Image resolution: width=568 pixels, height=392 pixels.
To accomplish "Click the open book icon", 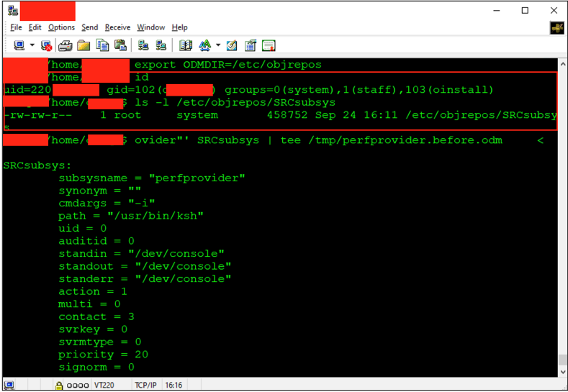I will [186, 45].
